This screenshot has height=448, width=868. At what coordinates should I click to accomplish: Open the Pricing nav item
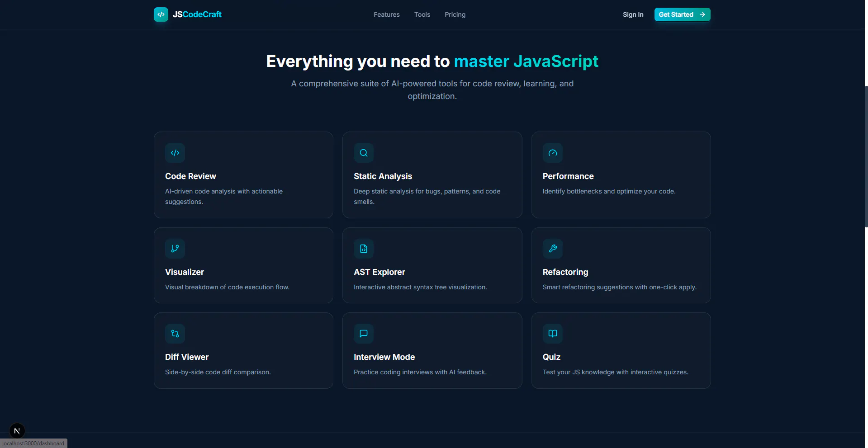coord(455,14)
